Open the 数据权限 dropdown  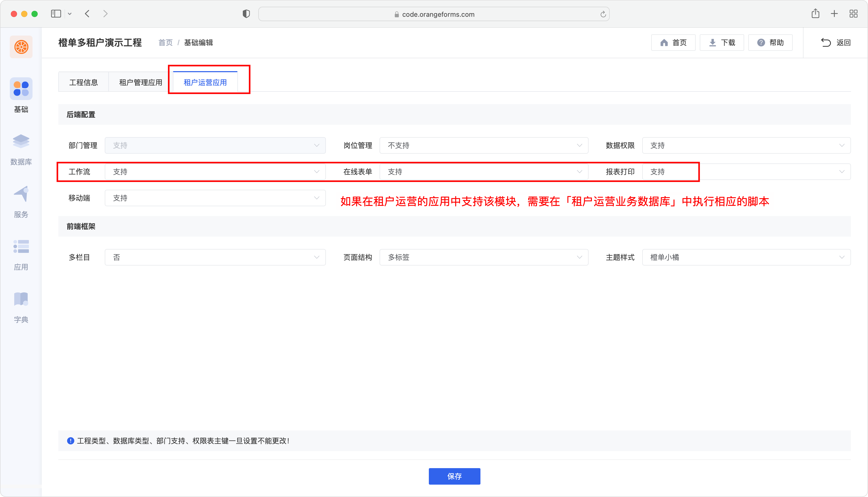(x=746, y=145)
